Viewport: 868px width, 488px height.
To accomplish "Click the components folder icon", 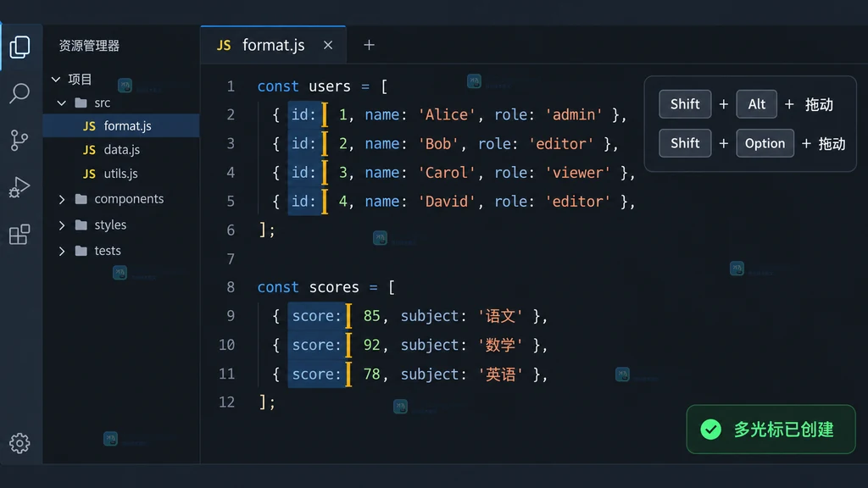I will [x=81, y=198].
